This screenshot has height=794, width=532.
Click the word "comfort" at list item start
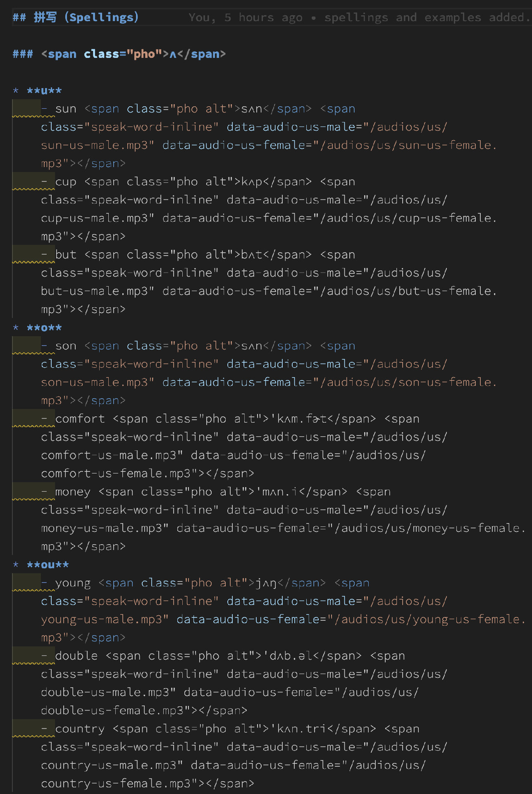(80, 419)
